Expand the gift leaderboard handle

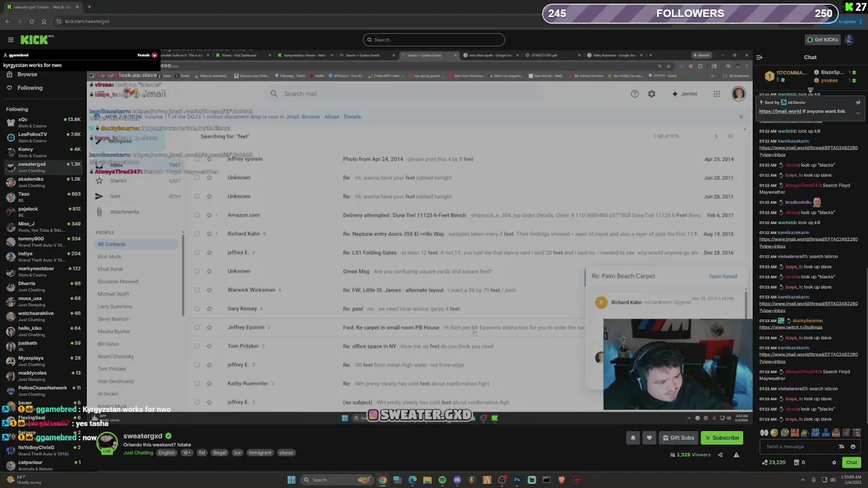click(x=810, y=90)
